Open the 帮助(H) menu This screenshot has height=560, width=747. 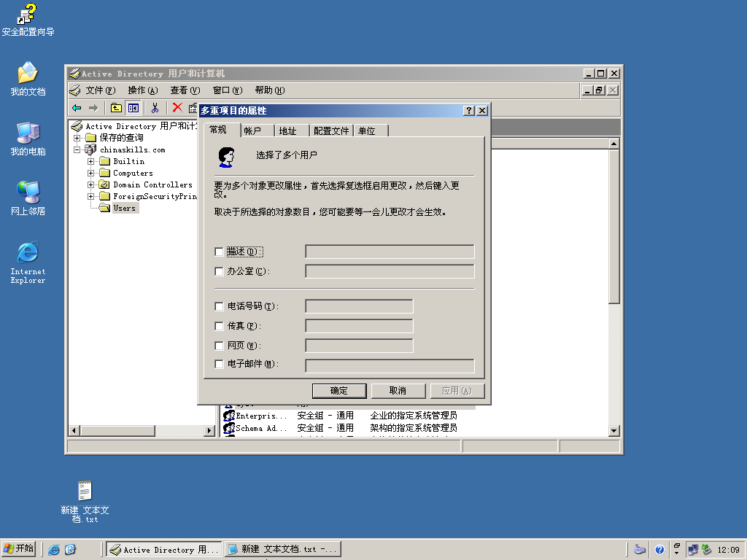pos(270,90)
